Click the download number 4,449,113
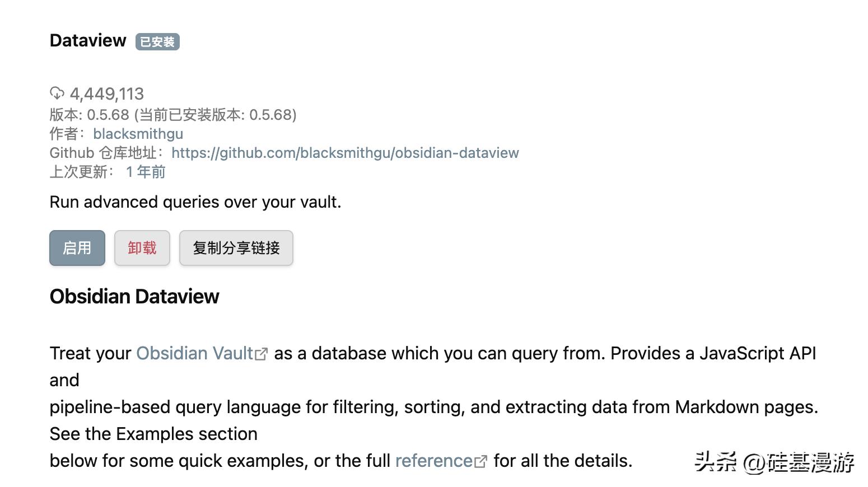The image size is (868, 487). [x=107, y=93]
